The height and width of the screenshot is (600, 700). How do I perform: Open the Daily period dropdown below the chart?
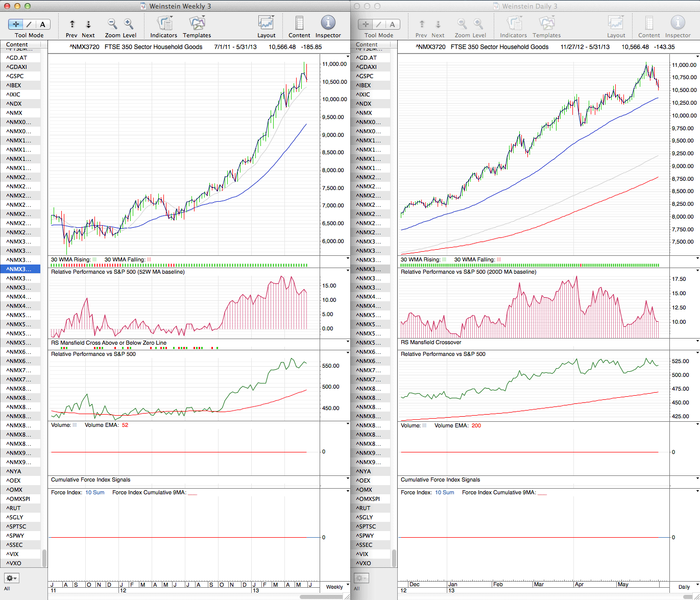(x=687, y=587)
